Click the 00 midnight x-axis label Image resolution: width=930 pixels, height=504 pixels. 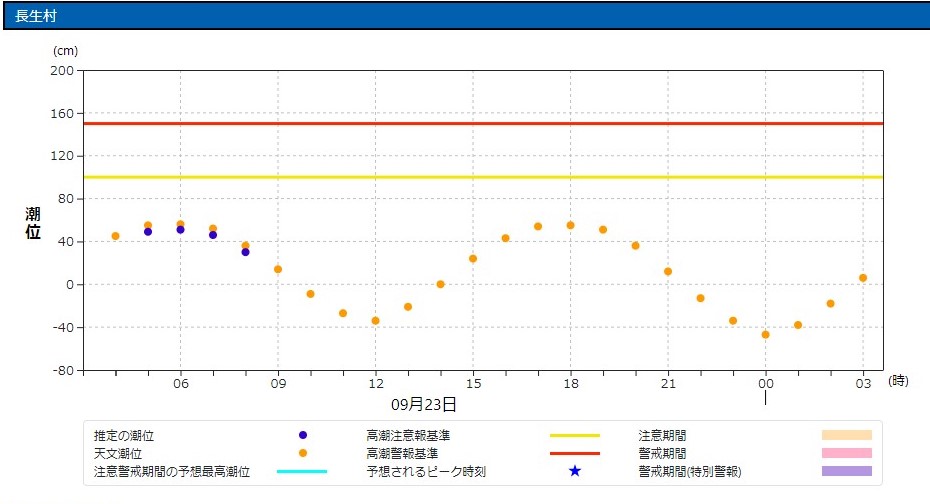[766, 384]
